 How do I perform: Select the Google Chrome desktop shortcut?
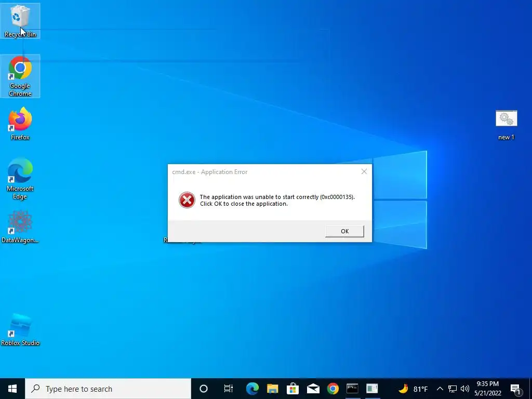tap(20, 76)
